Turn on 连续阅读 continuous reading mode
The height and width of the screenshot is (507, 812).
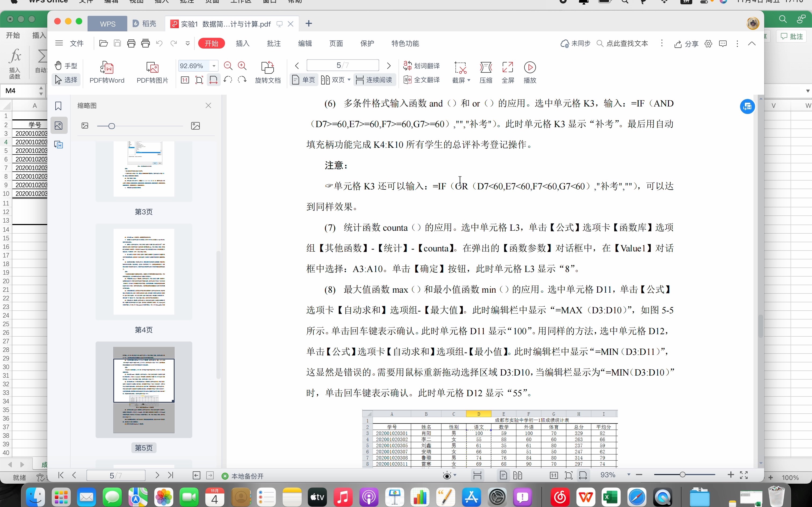(375, 80)
